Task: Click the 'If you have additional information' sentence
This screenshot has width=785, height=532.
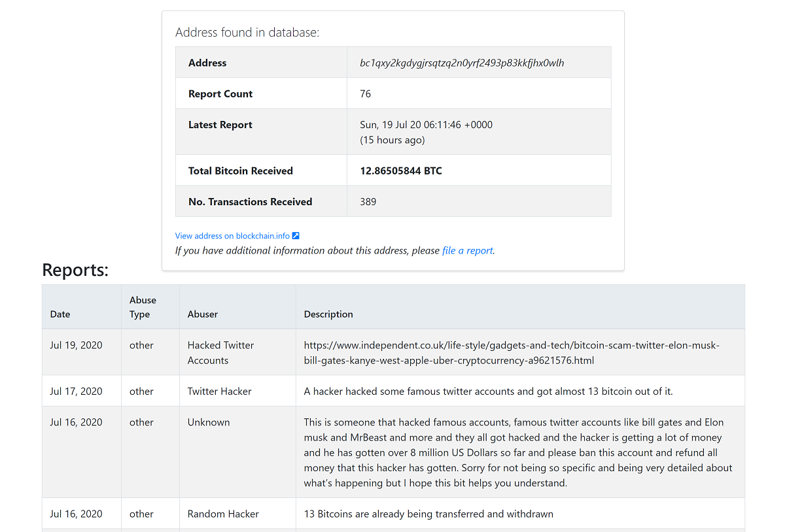Action: (335, 250)
